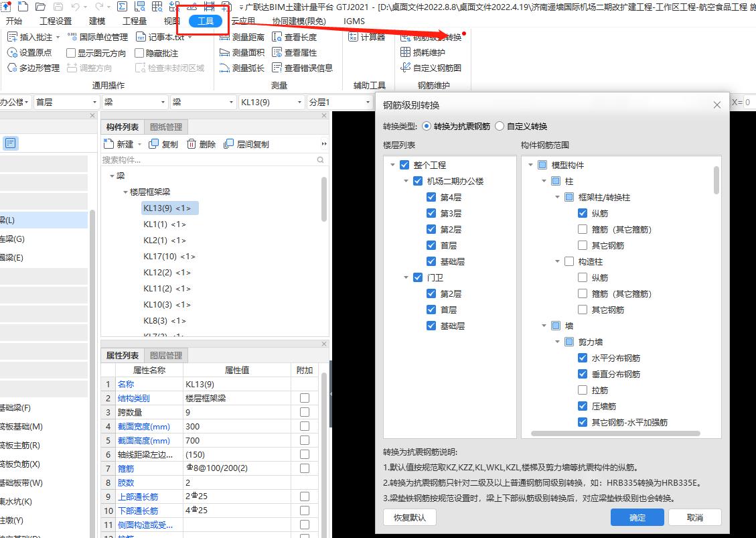Open the 自定义钢筋图 custom rebar diagram tool
The width and height of the screenshot is (756, 538).
[433, 68]
